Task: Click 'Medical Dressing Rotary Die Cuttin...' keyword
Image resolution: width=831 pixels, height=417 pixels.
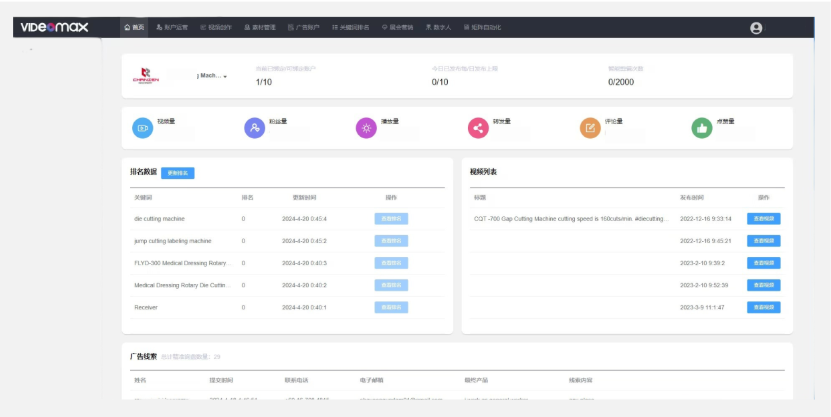Action: (x=183, y=285)
